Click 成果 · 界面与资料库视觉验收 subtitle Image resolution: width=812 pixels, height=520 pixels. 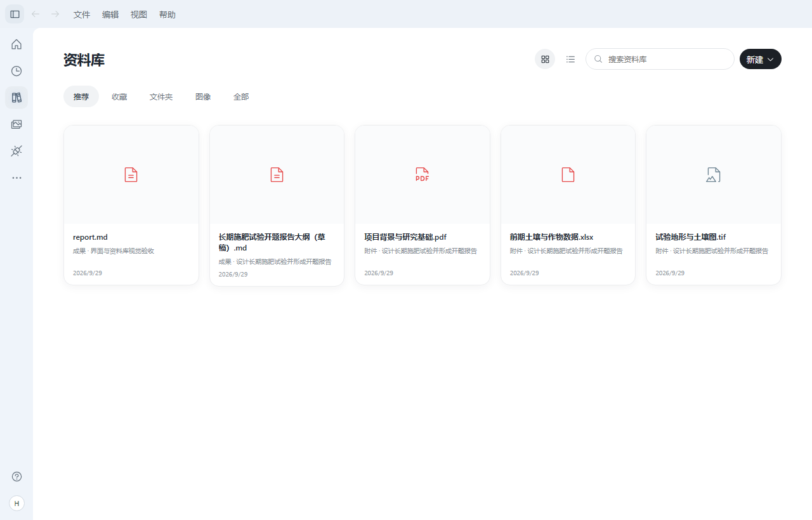[114, 251]
